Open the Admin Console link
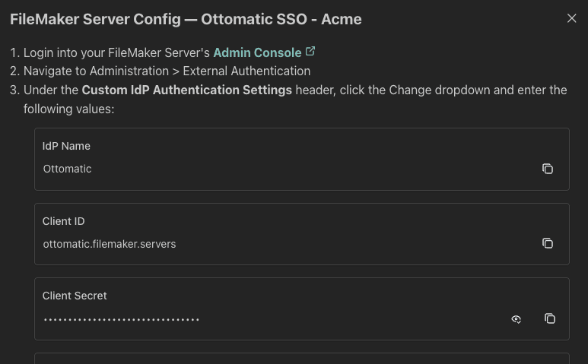 (256, 52)
